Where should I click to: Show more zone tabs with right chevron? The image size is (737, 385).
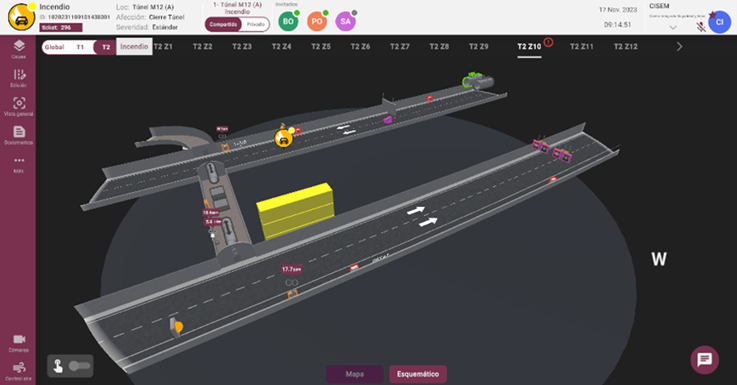coord(679,47)
